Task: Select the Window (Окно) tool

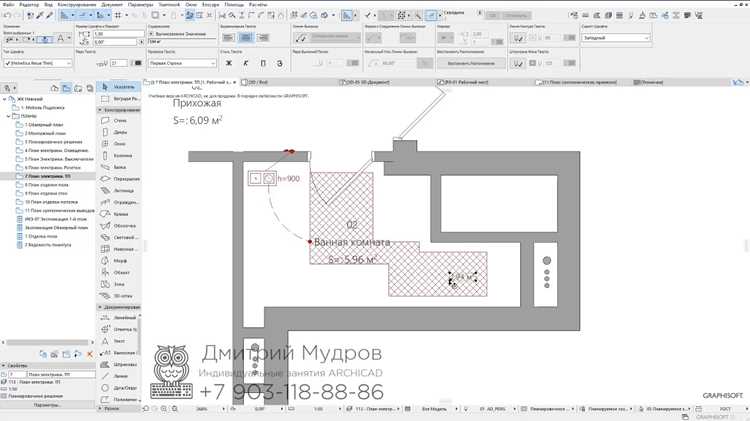Action: click(x=119, y=144)
